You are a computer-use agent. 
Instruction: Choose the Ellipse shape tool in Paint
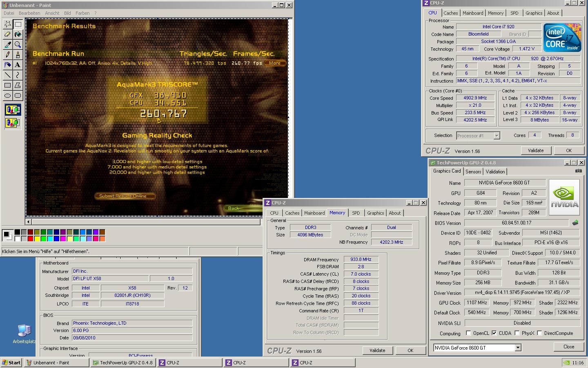point(7,95)
